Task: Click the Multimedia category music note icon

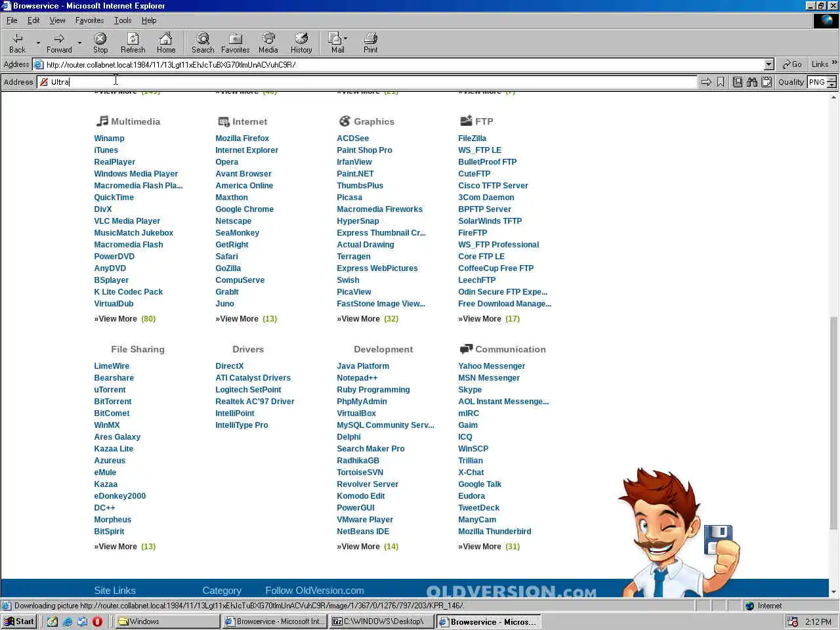Action: coord(102,121)
